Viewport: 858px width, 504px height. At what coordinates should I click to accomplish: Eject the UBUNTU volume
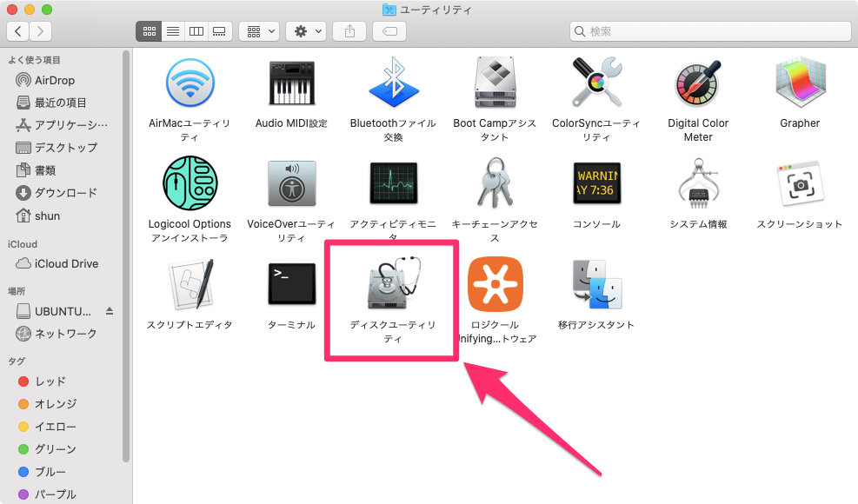tap(110, 311)
